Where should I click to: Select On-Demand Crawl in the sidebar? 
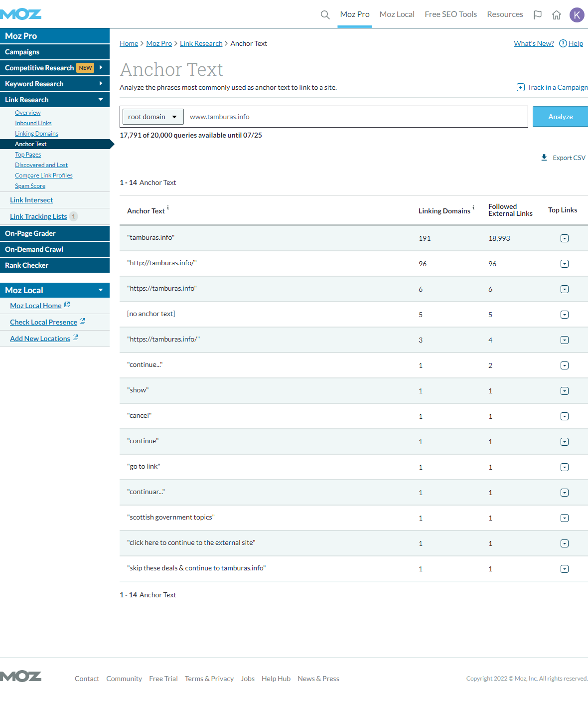[55, 249]
